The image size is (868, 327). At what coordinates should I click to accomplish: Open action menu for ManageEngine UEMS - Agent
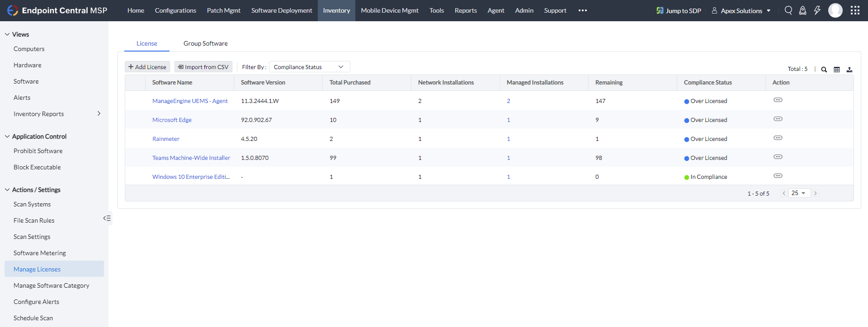click(778, 100)
